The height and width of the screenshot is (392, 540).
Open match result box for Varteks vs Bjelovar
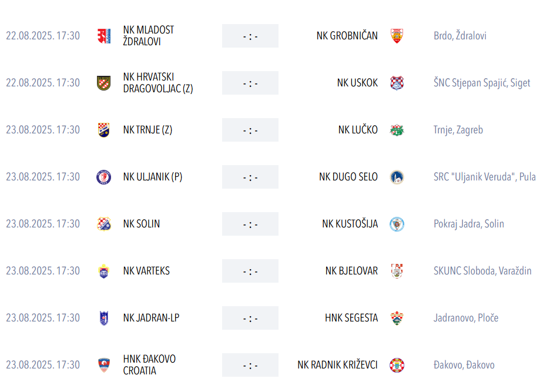(x=250, y=271)
